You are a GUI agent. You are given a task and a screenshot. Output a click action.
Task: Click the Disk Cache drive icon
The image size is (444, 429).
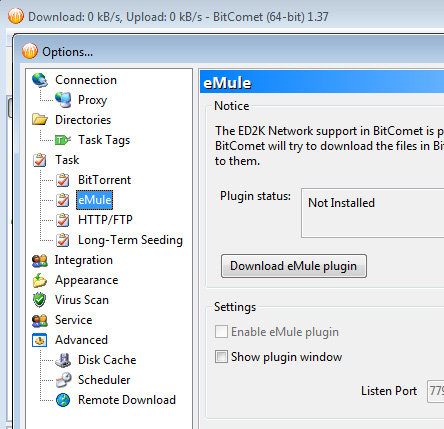click(x=63, y=360)
